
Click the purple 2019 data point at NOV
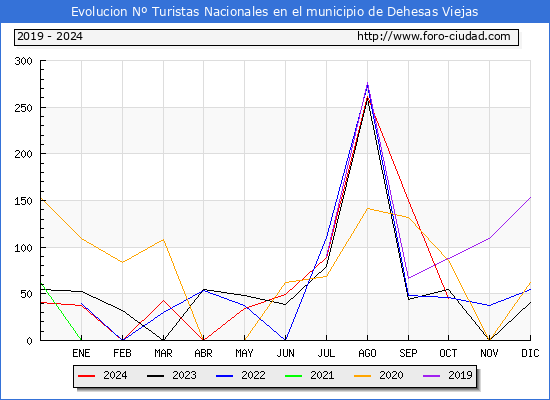489,238
